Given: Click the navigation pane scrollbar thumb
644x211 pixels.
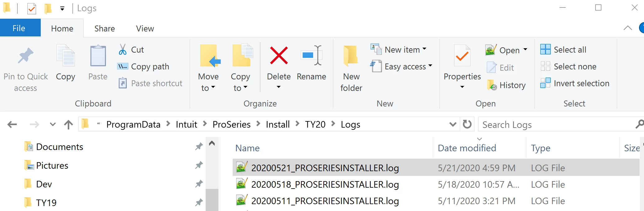Looking at the screenshot, I should click(212, 200).
